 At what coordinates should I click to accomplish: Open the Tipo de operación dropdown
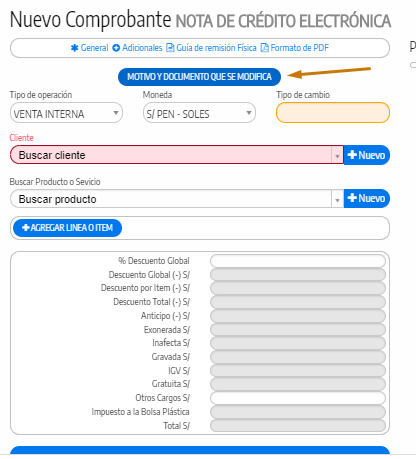pyautogui.click(x=66, y=113)
